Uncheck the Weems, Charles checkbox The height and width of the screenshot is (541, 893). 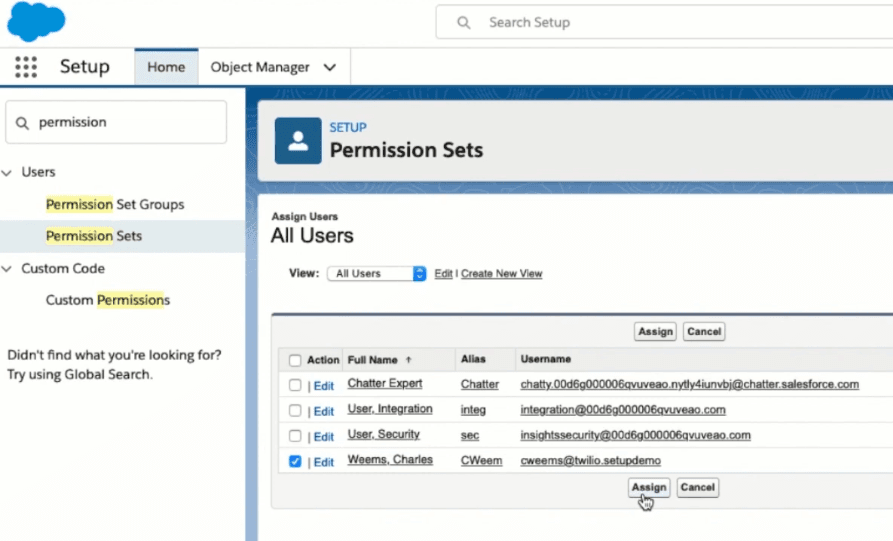coord(295,461)
